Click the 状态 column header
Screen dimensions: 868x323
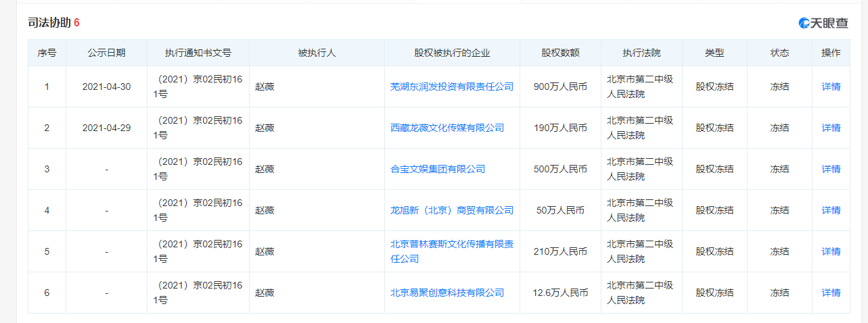(x=779, y=53)
